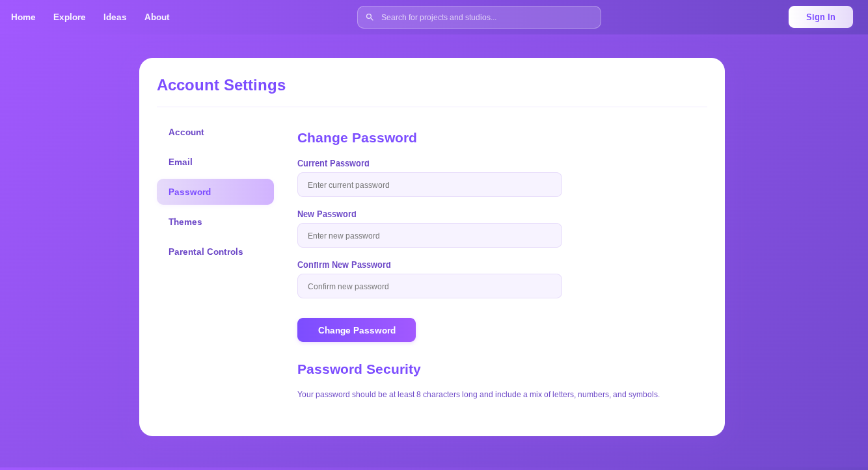The width and height of the screenshot is (868, 470).
Task: Click the Confirm New Password label
Action: point(344,265)
